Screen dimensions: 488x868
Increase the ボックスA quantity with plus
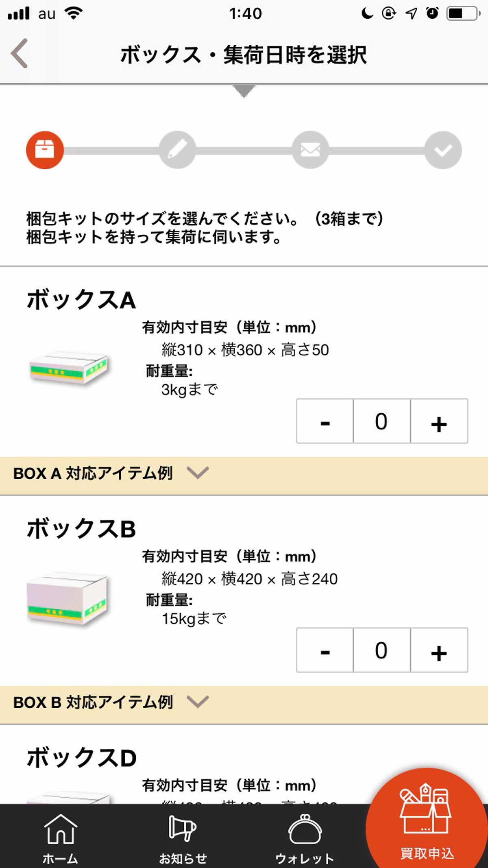point(439,421)
